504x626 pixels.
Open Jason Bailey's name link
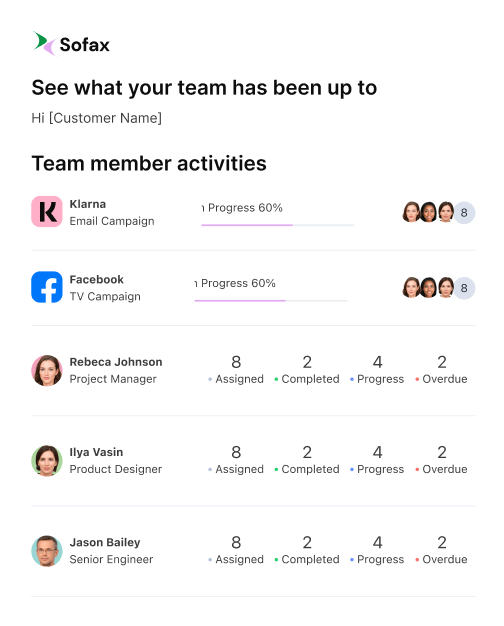[105, 542]
